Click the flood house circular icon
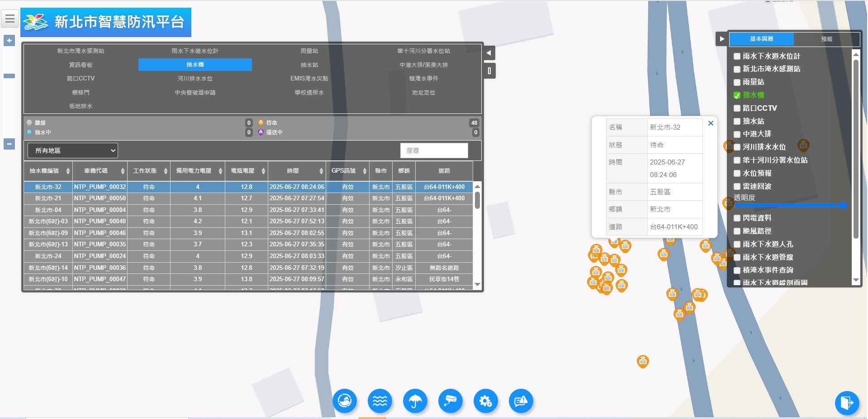The width and height of the screenshot is (868, 419). point(344,401)
